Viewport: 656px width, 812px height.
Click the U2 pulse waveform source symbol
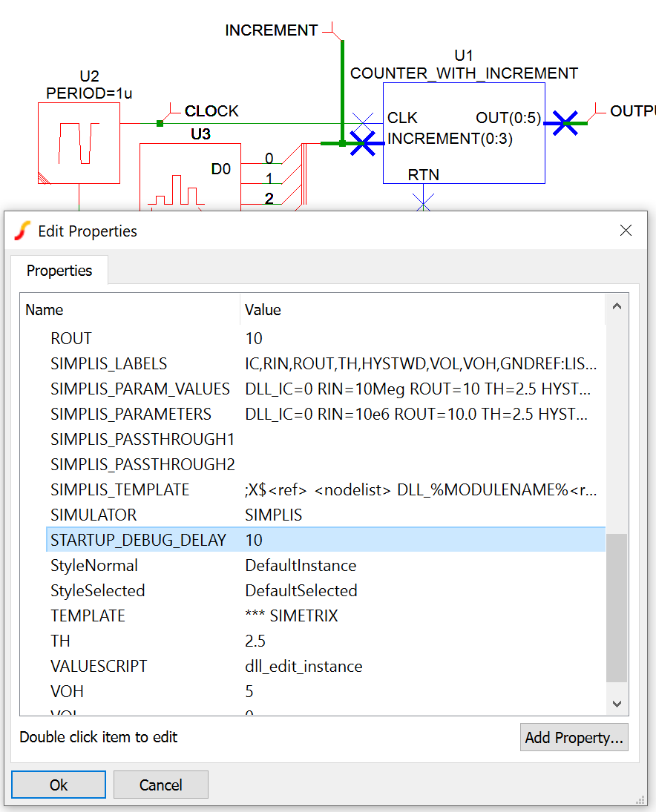click(79, 143)
